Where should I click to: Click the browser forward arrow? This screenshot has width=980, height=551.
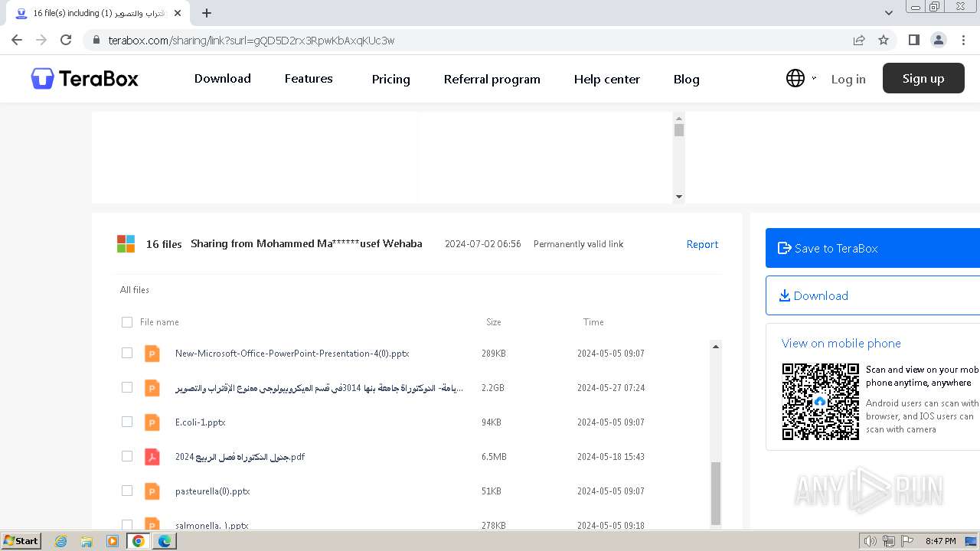pos(41,40)
